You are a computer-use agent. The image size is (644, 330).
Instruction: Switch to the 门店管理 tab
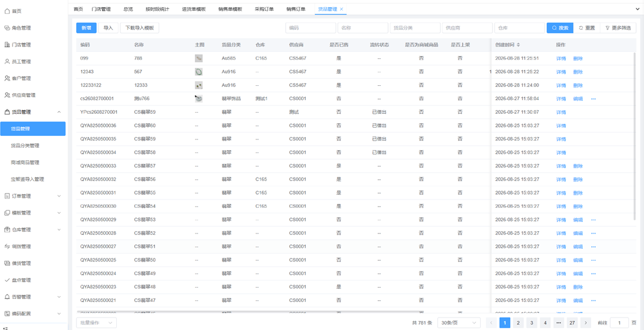(101, 9)
